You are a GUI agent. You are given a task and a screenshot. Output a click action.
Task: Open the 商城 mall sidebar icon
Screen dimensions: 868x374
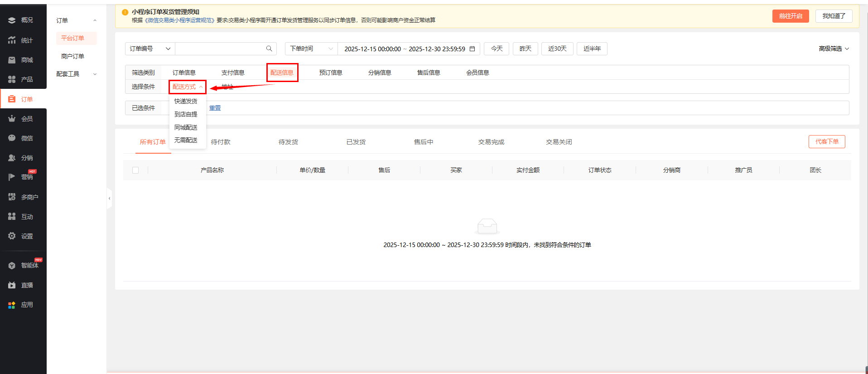12,60
